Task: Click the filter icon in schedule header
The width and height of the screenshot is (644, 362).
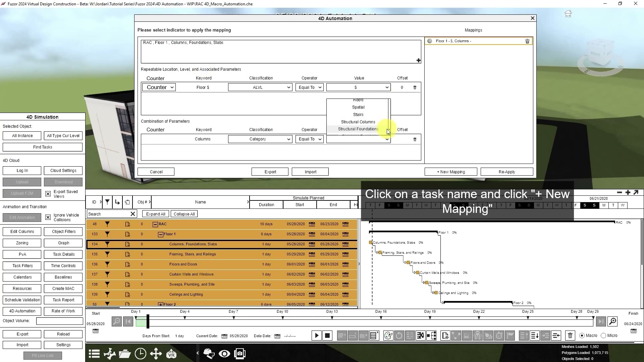Action: pyautogui.click(x=107, y=202)
